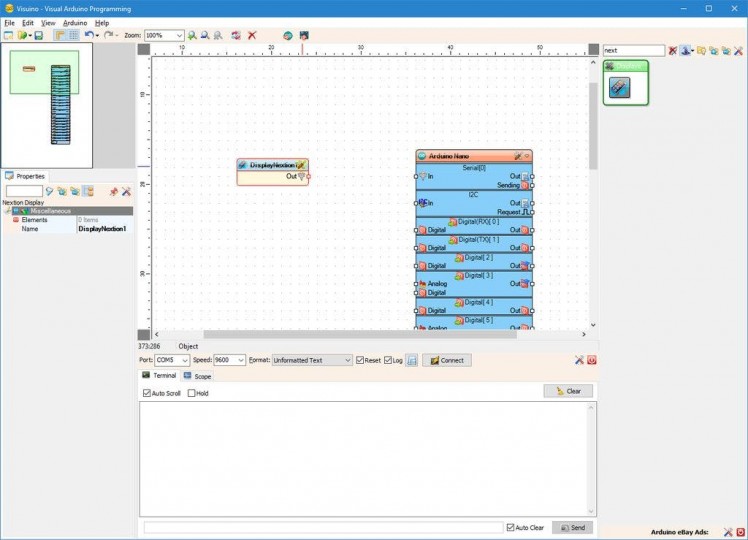Click the component search field containing 'next'
Image resolution: width=748 pixels, height=540 pixels.
click(633, 50)
